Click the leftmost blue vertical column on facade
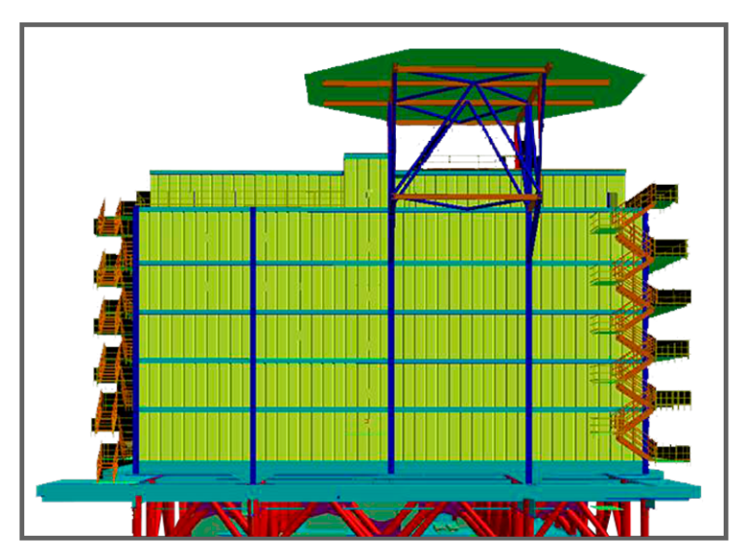 click(x=253, y=340)
